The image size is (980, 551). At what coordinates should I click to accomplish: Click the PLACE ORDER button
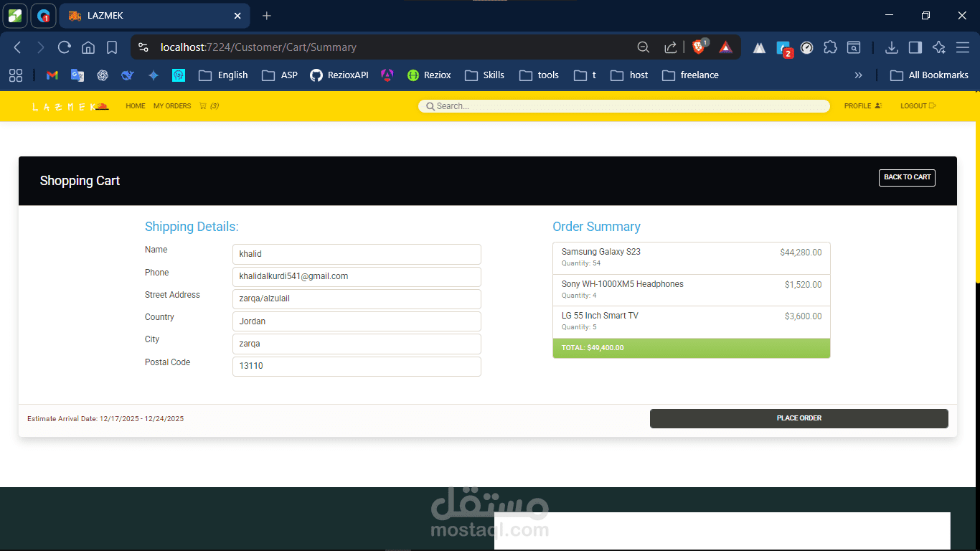[799, 418]
